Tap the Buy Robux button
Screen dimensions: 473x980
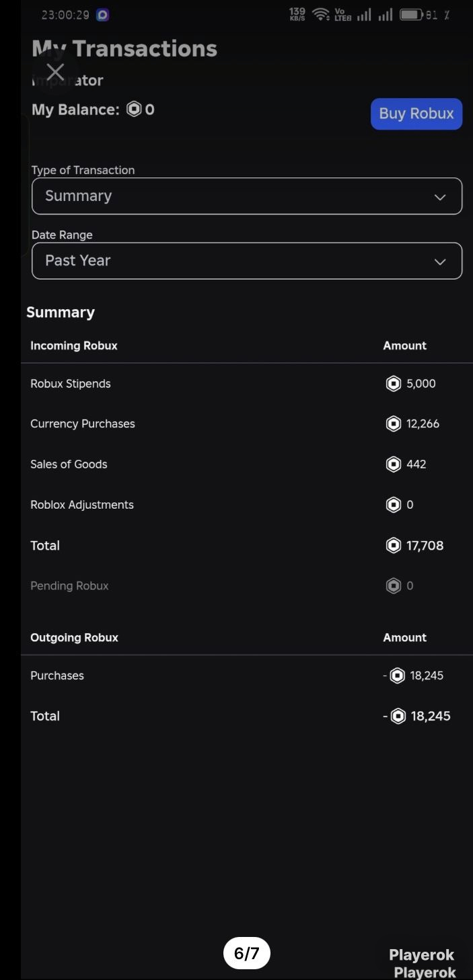tap(416, 114)
